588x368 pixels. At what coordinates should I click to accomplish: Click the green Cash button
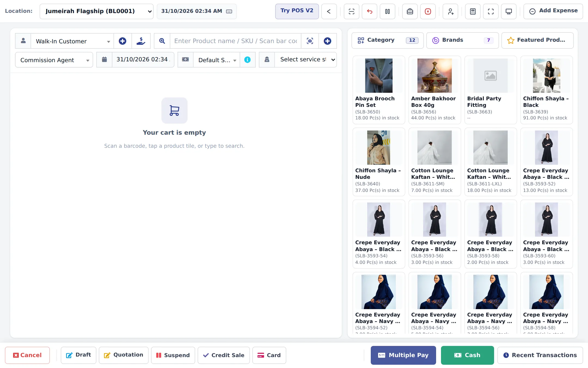tap(467, 355)
